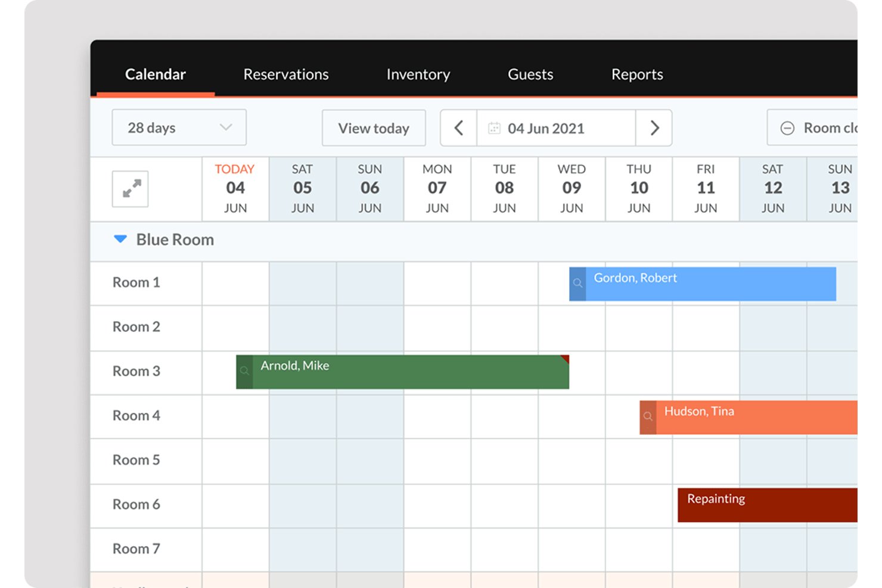Open the Repainting room block

tap(768, 505)
